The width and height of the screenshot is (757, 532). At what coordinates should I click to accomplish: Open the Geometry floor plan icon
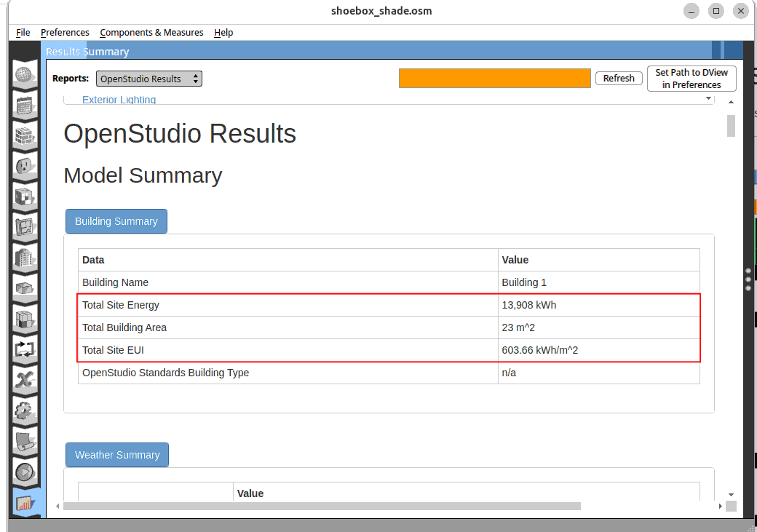pyautogui.click(x=25, y=227)
